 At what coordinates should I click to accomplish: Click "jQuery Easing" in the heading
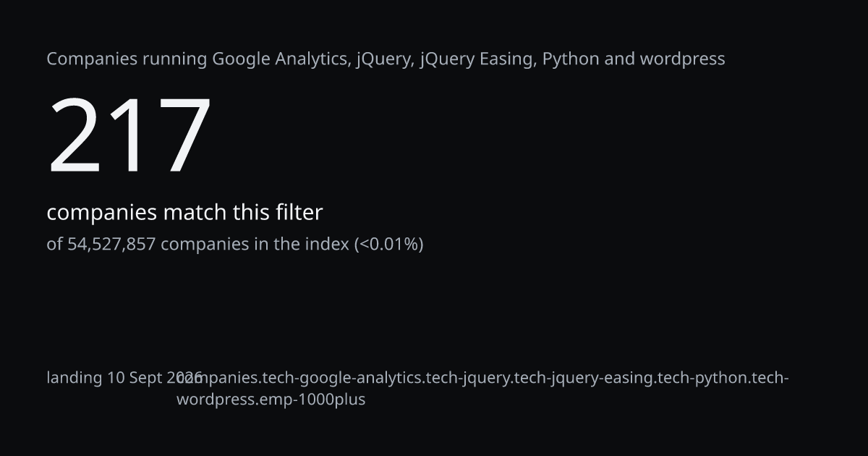476,59
